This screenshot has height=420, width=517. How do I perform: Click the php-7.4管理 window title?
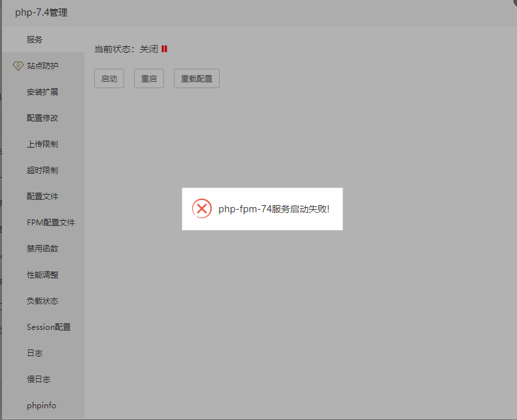41,12
